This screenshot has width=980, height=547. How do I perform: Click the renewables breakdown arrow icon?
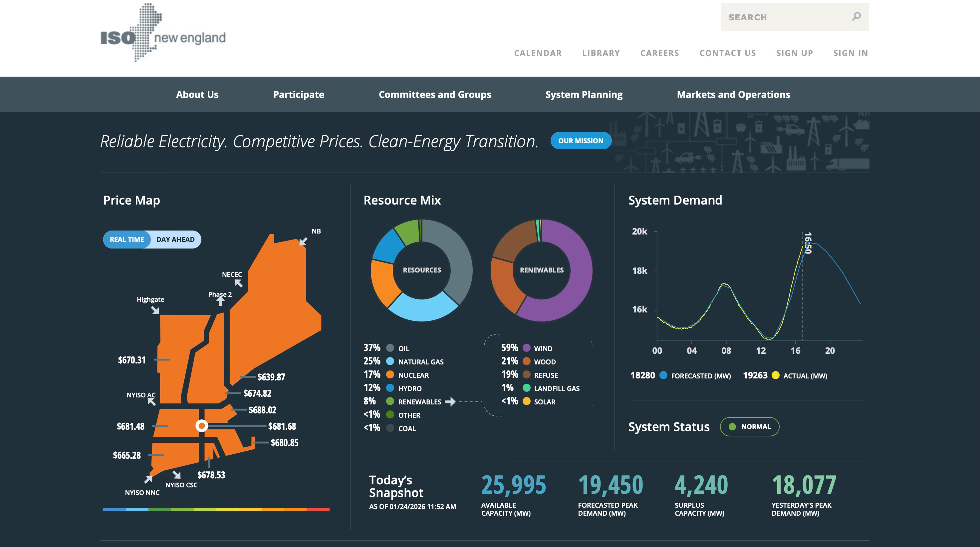(450, 402)
